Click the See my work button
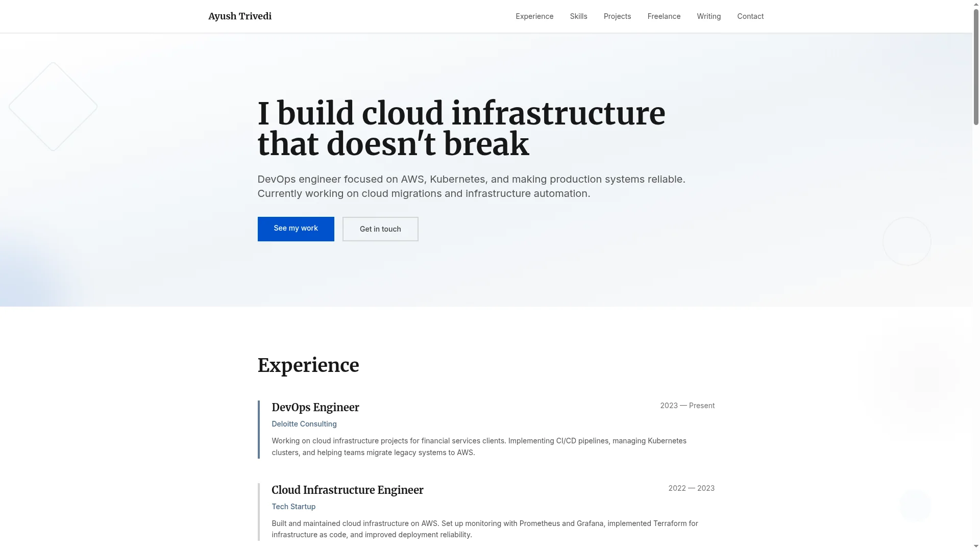980x551 pixels. point(296,229)
